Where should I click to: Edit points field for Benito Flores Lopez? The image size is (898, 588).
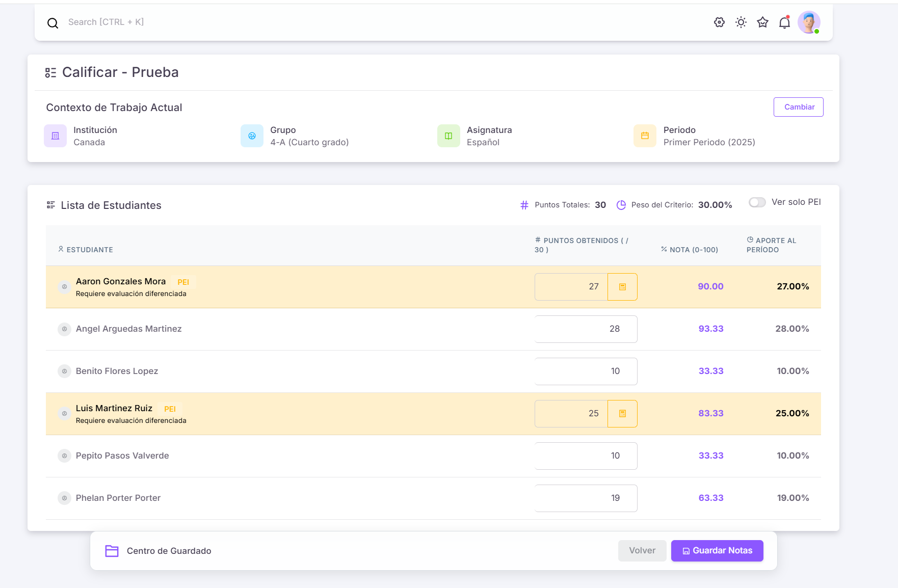(x=586, y=371)
